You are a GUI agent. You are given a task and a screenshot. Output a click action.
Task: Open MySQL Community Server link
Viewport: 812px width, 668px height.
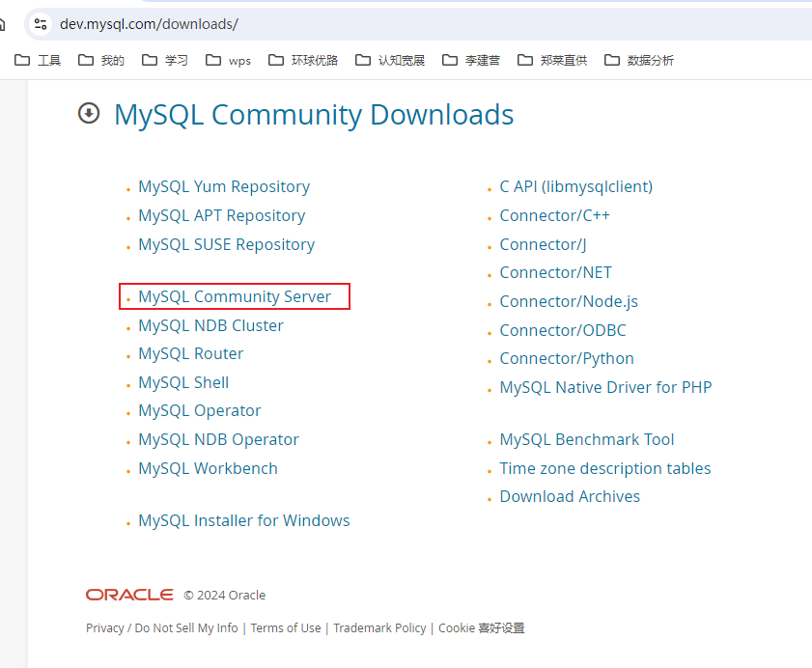(235, 296)
